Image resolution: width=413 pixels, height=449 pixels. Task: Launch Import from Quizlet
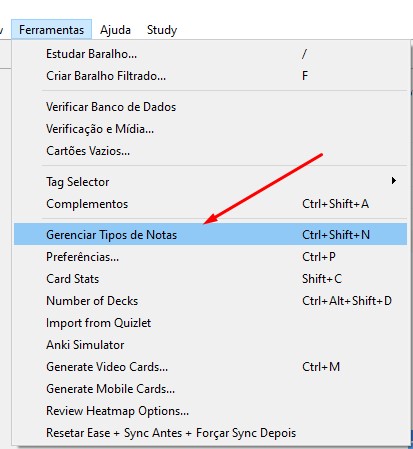(x=210, y=323)
